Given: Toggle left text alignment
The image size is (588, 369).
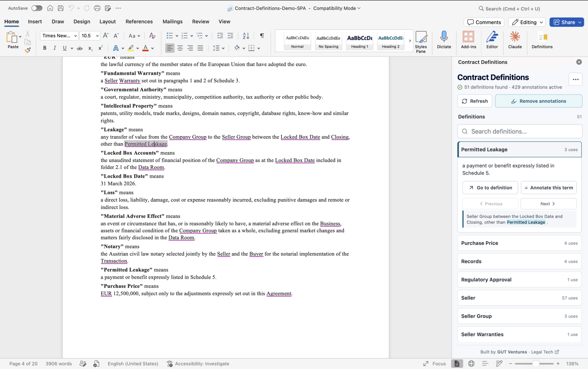Looking at the screenshot, I should [x=170, y=48].
